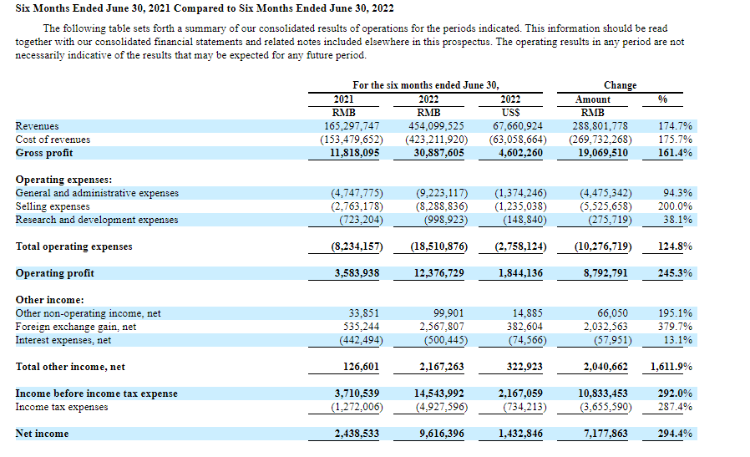
Task: Select the 4,602,260 US$ gross profit
Action: point(520,153)
